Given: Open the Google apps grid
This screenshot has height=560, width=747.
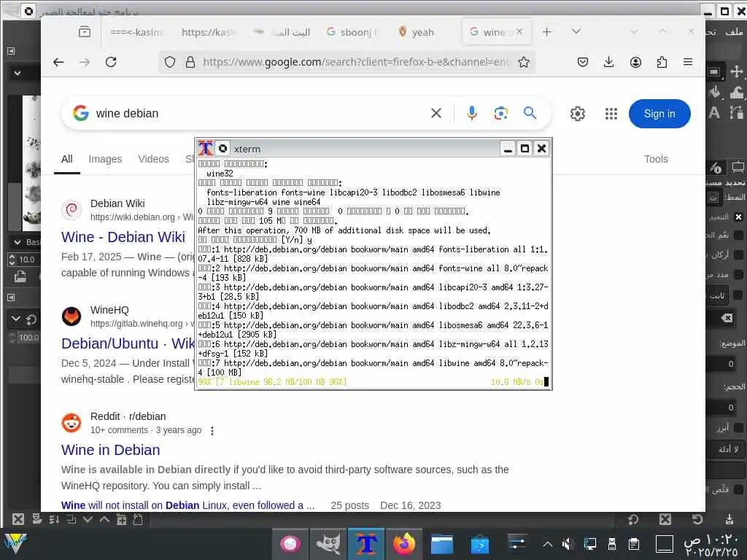Looking at the screenshot, I should [x=611, y=114].
